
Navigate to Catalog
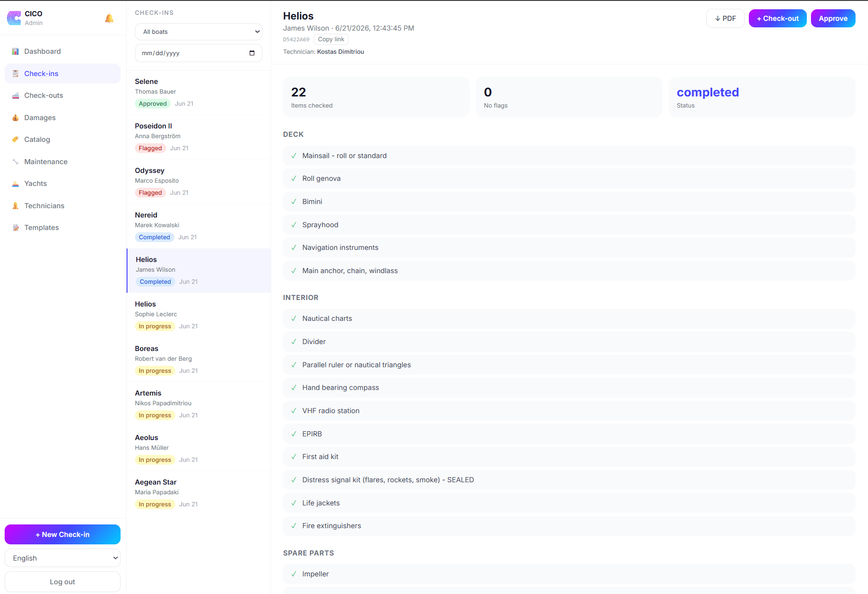coord(63,140)
